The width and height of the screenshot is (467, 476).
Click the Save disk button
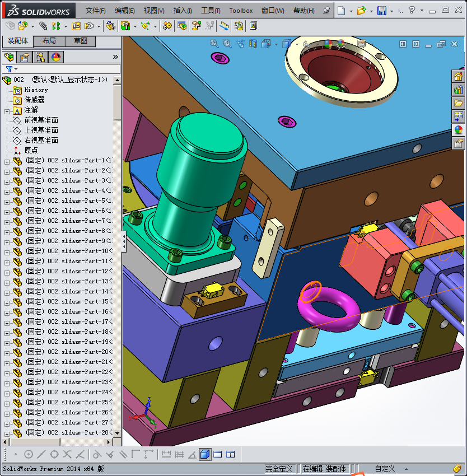382,11
